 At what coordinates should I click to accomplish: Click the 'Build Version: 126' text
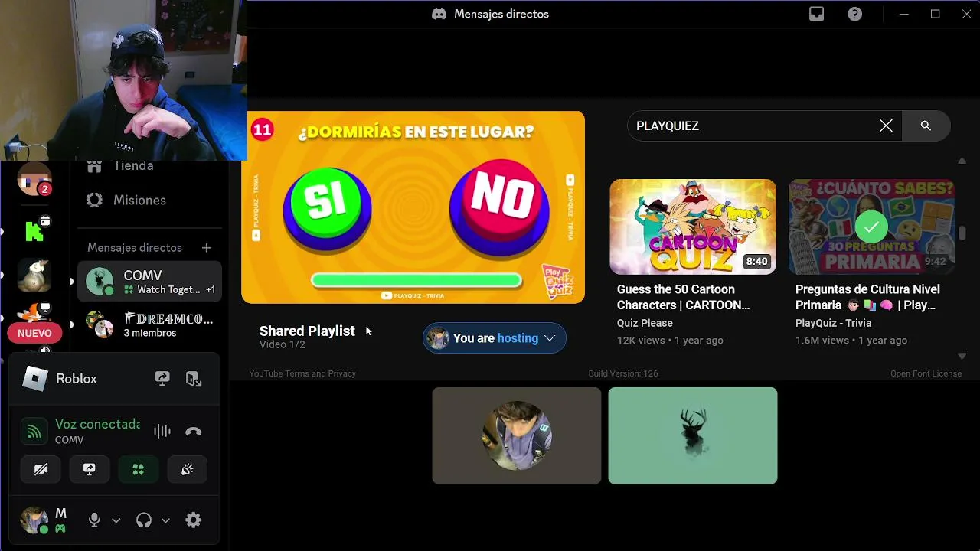(x=623, y=373)
